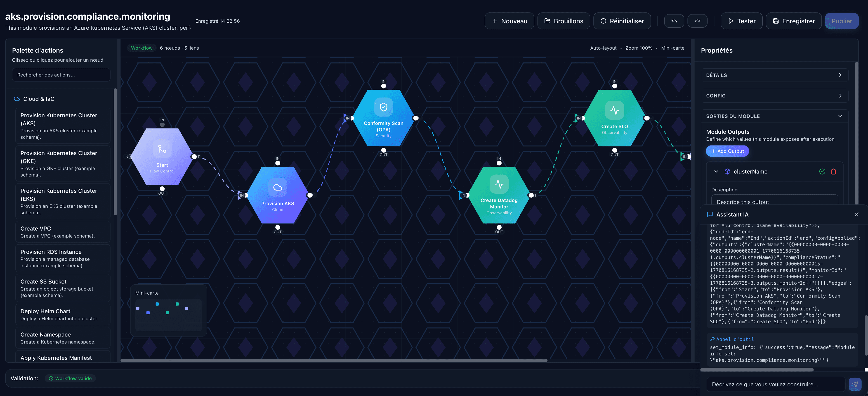The height and width of the screenshot is (396, 868).
Task: Click the cube icon beside clusterName
Action: point(727,171)
